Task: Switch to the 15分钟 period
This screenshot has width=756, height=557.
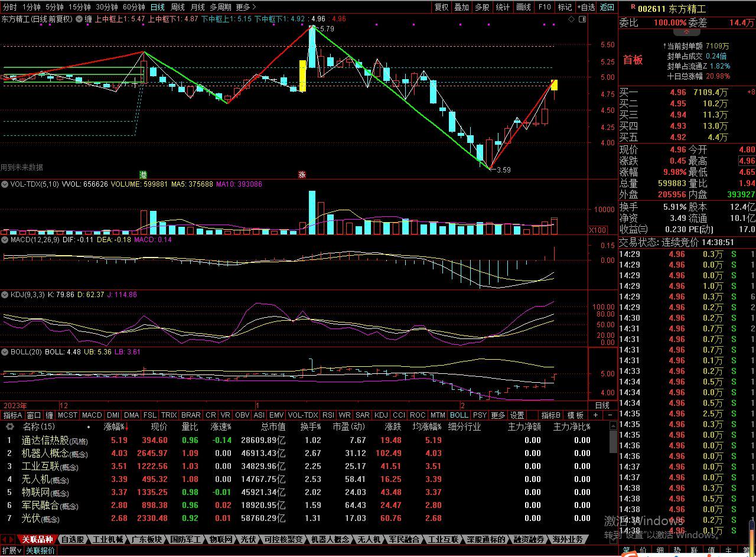Action: pos(80,7)
